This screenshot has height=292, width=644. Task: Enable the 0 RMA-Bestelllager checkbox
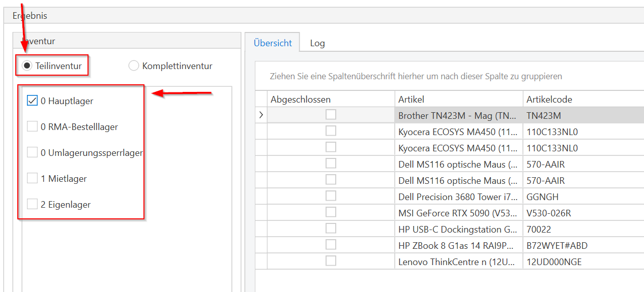pos(32,126)
